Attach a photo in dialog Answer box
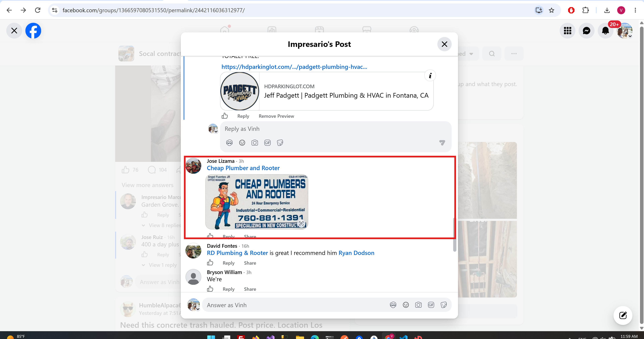 418,305
